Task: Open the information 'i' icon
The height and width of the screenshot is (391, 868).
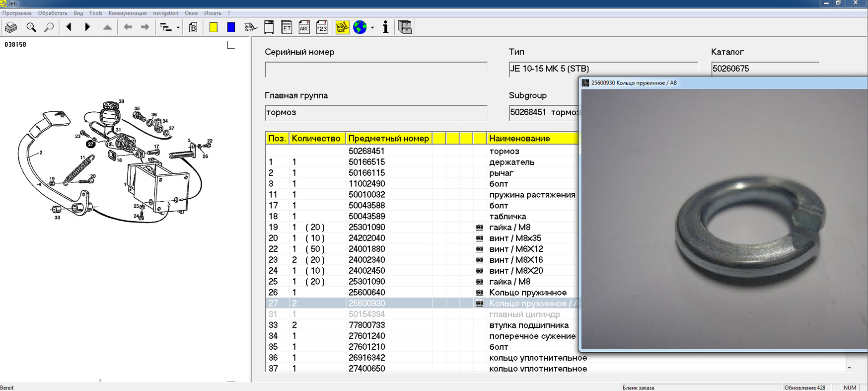Action: [x=385, y=27]
